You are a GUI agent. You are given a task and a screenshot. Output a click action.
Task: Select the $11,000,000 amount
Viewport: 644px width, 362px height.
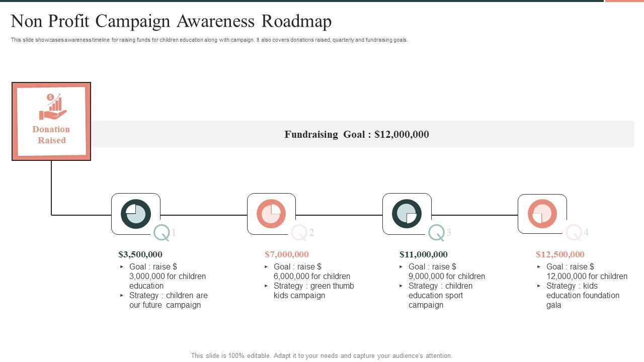(424, 254)
